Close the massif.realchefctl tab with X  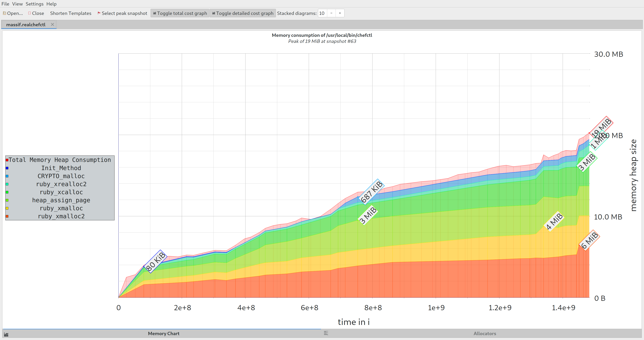tap(52, 24)
